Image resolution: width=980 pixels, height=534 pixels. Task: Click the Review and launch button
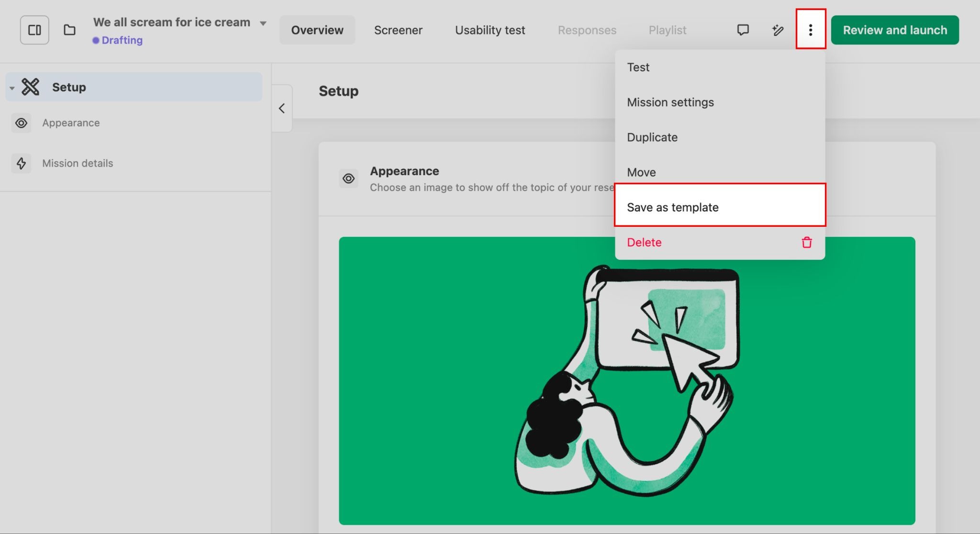click(x=895, y=30)
